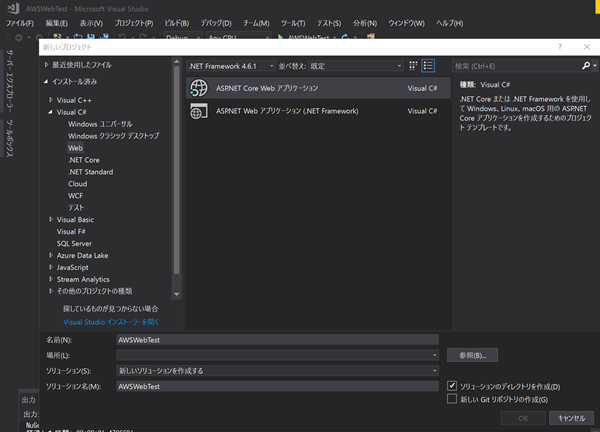Select ASP.NET Web application (.NET Framework) icon
This screenshot has width=600, height=432.
pyautogui.click(x=199, y=111)
